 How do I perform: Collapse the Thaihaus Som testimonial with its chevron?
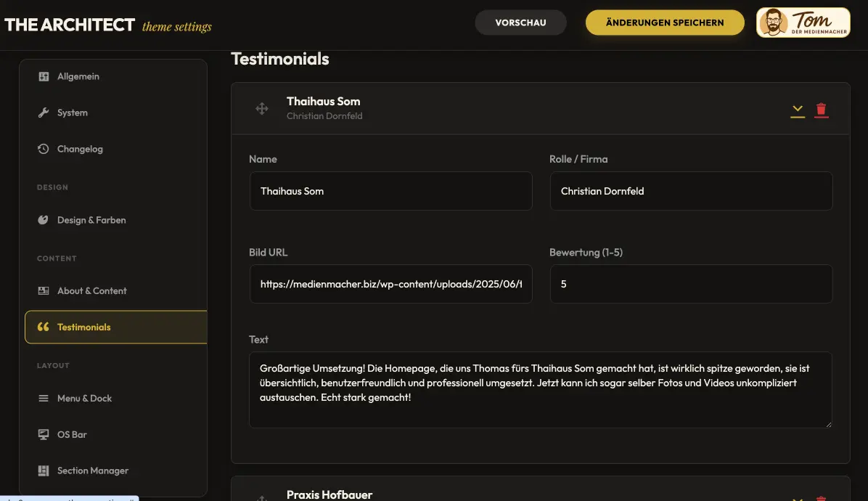(797, 109)
